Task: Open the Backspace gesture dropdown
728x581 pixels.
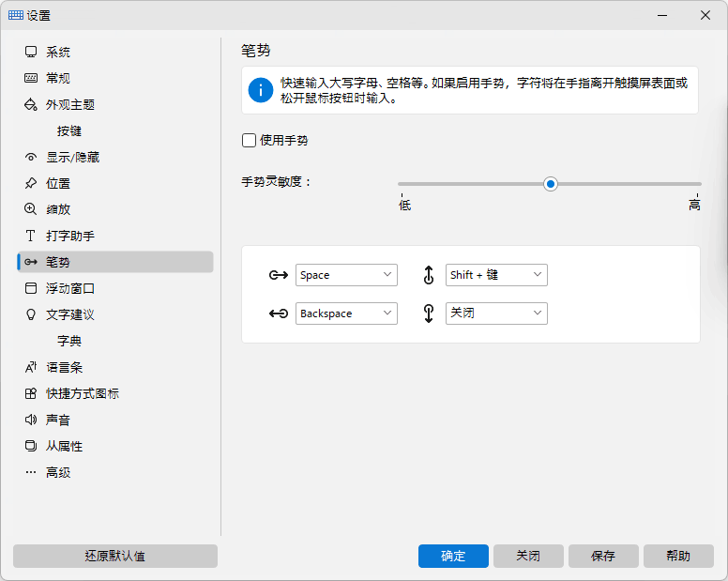Action: 346,313
